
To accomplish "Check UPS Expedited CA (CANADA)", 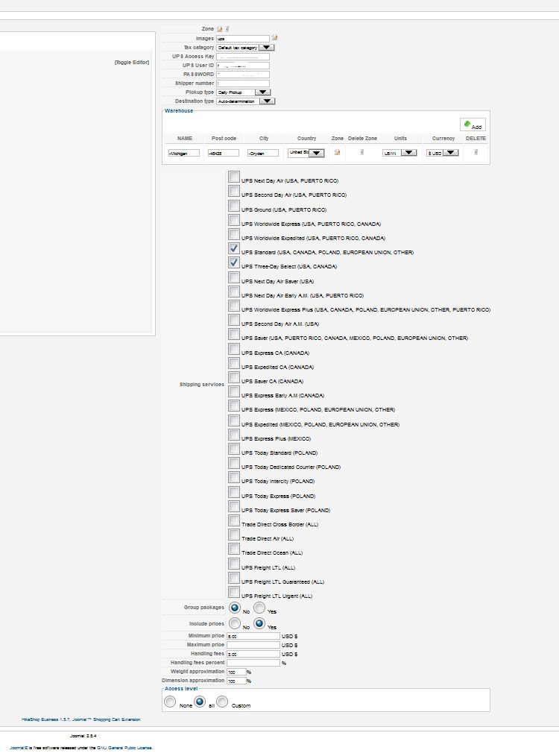I will (x=234, y=363).
